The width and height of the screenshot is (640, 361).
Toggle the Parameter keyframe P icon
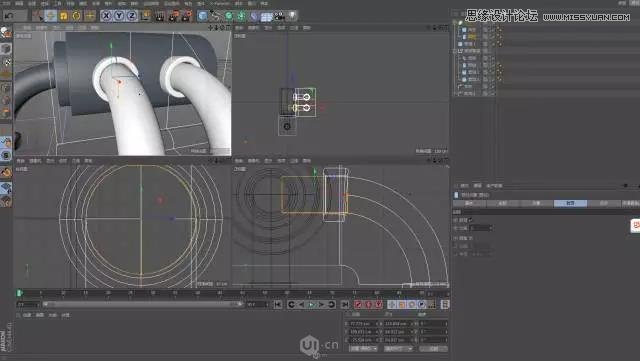pyautogui.click(x=422, y=304)
